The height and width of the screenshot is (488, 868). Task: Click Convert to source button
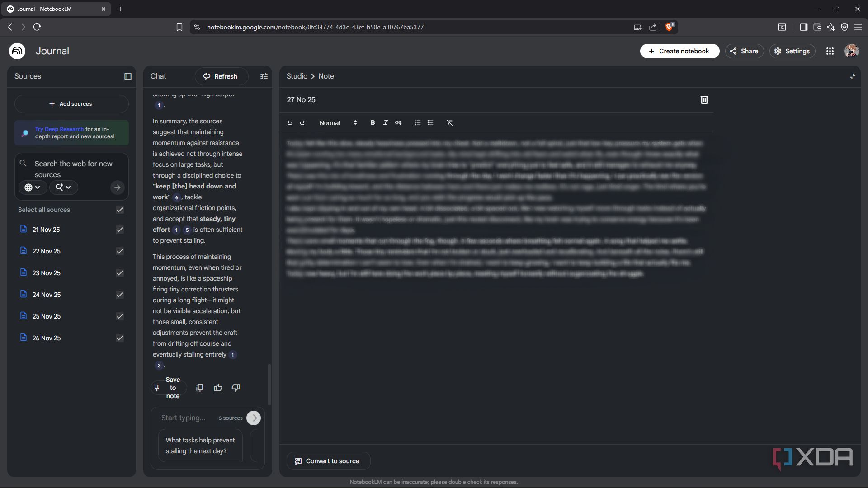[328, 461]
